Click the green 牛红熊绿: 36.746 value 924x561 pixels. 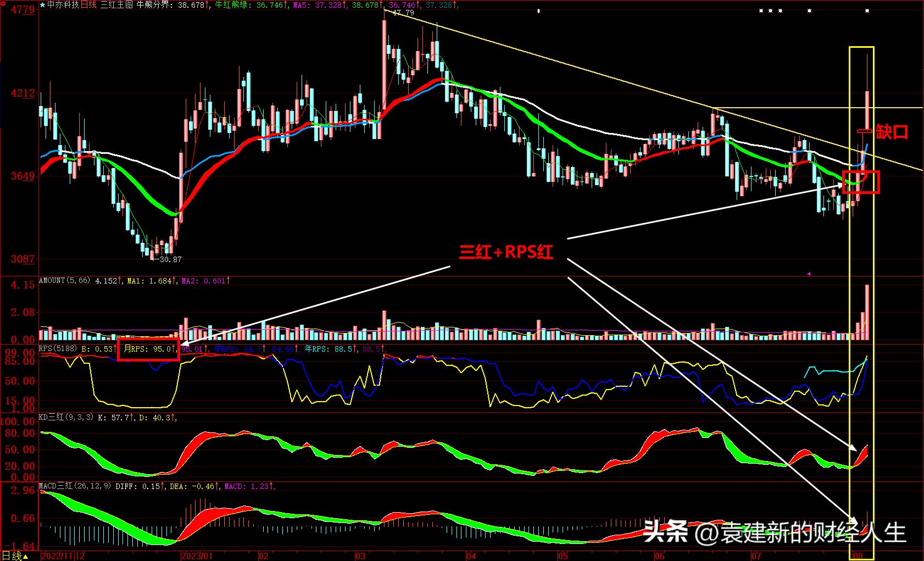tap(251, 5)
